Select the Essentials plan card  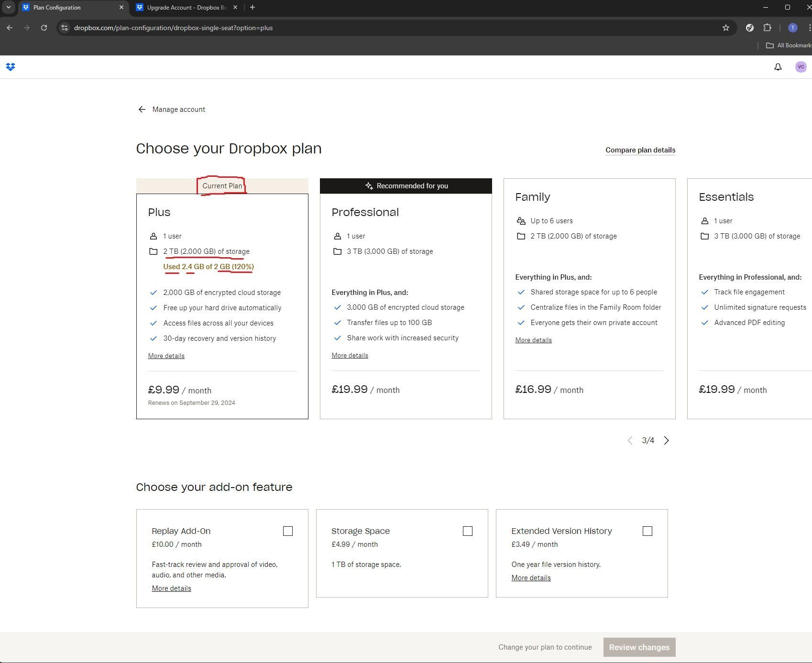(x=749, y=299)
